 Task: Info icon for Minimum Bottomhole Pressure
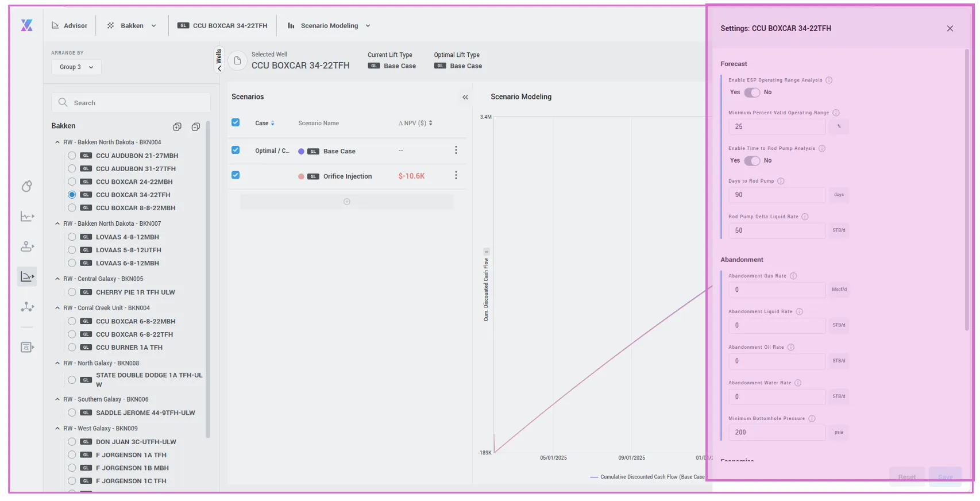tap(812, 418)
